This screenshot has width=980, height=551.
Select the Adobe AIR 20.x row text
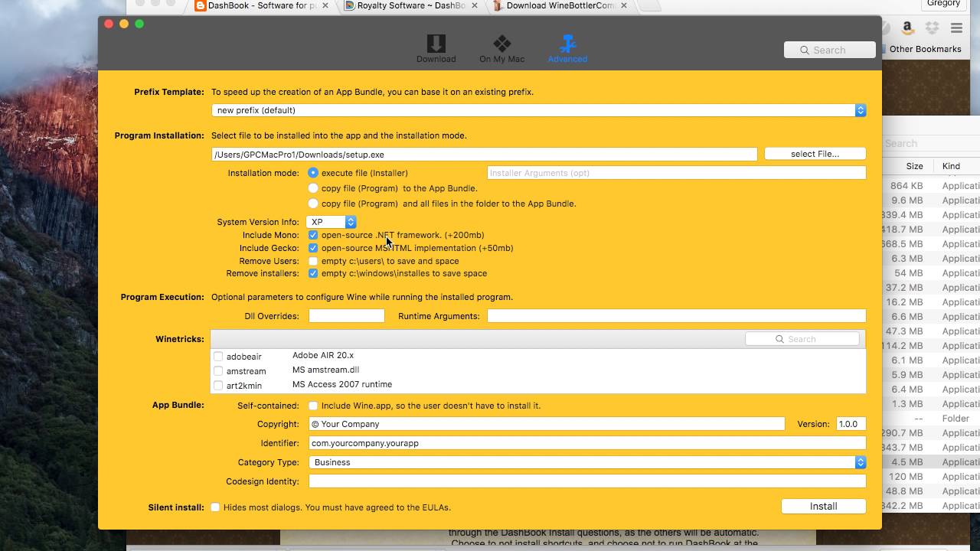click(322, 355)
